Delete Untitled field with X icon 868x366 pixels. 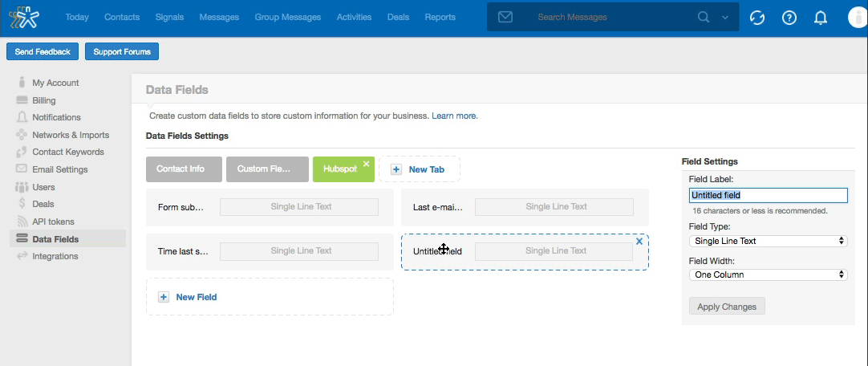639,242
